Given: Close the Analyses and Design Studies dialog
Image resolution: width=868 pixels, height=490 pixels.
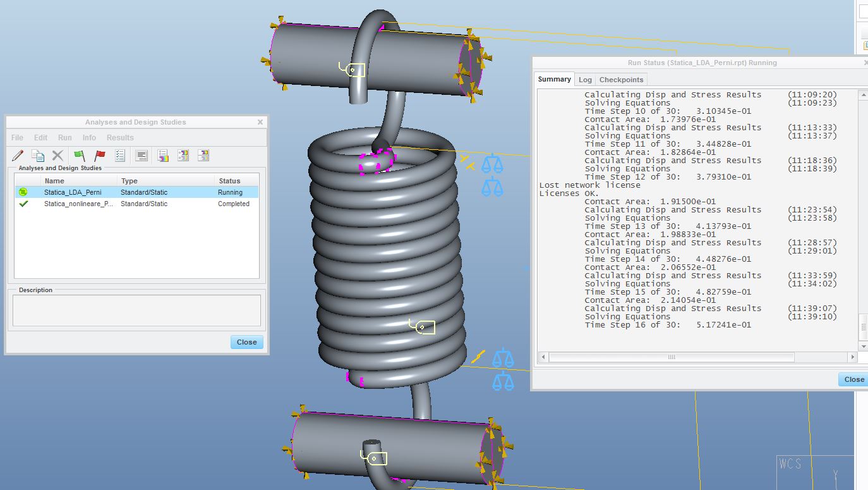Looking at the screenshot, I should click(246, 342).
